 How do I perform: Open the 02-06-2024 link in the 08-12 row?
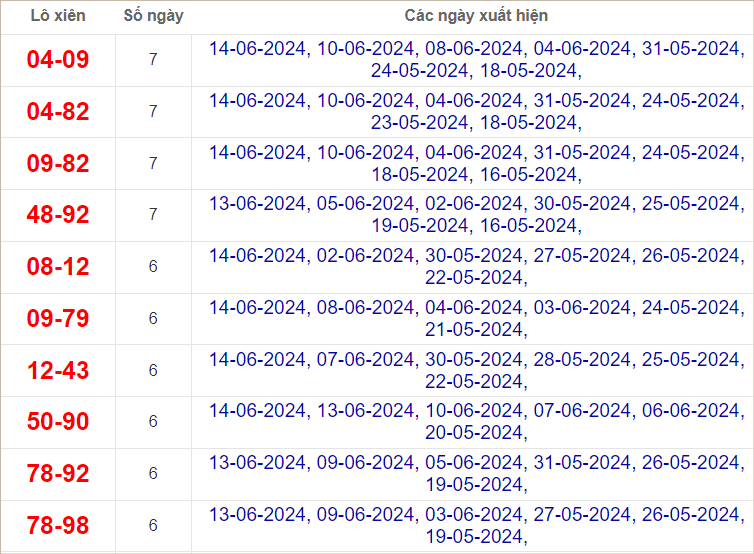point(366,255)
